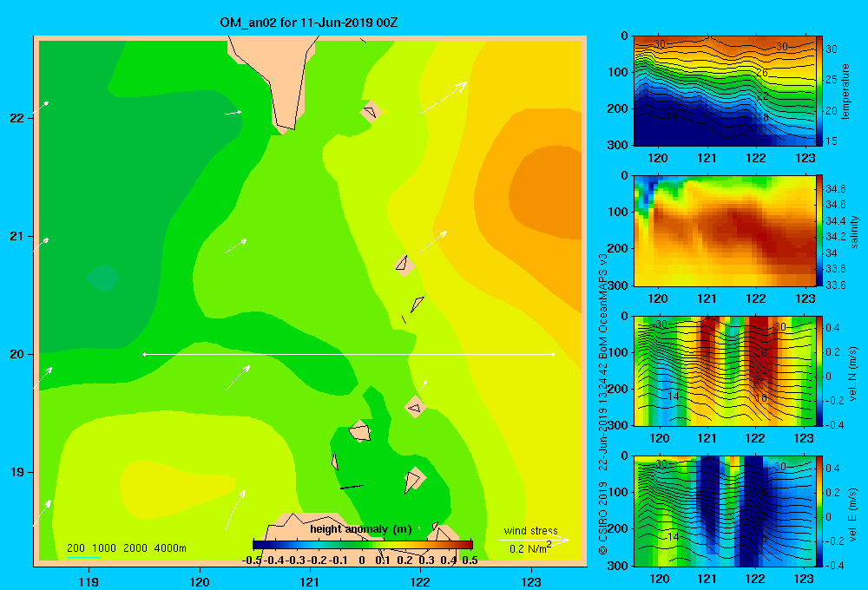Click the salinity color bar

[819, 231]
